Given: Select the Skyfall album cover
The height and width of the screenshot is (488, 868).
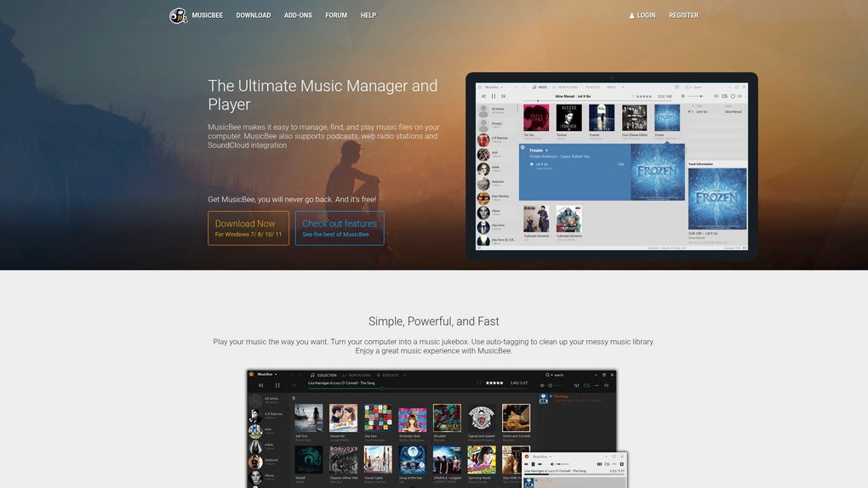Looking at the screenshot, I should pyautogui.click(x=308, y=459).
